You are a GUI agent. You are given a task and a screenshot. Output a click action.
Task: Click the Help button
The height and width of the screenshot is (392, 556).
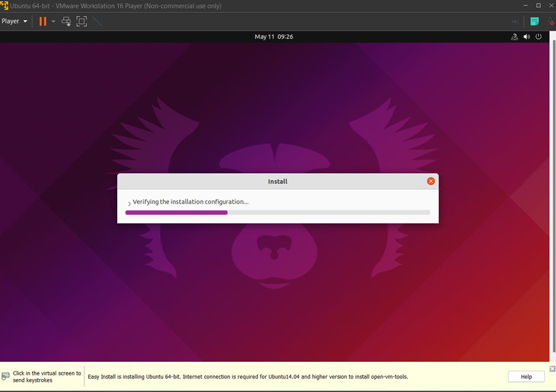pyautogui.click(x=526, y=377)
